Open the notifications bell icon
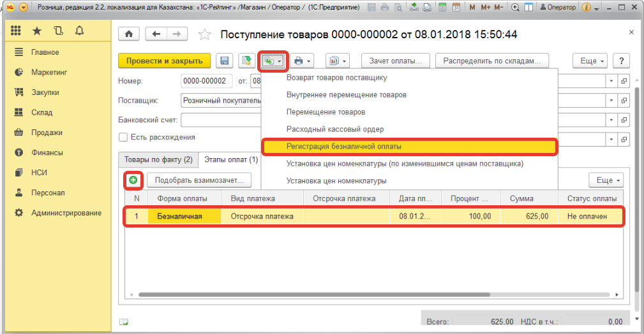Image resolution: width=644 pixels, height=334 pixels. (79, 31)
